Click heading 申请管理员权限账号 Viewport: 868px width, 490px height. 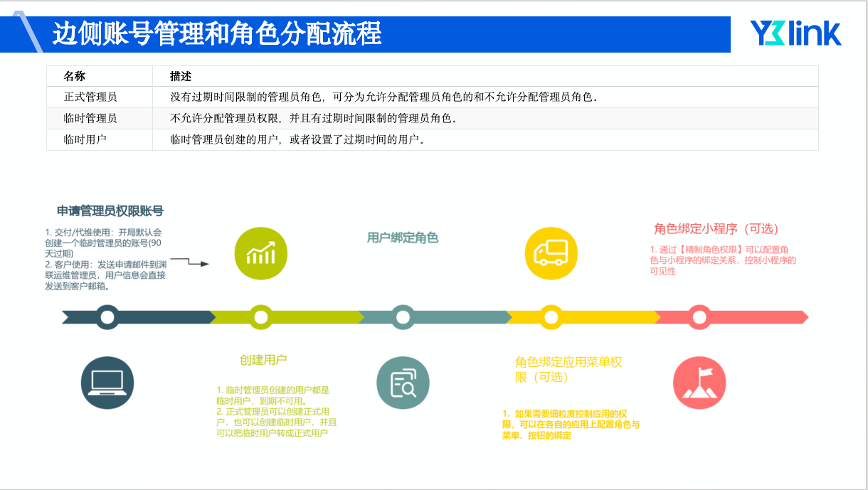(x=110, y=211)
